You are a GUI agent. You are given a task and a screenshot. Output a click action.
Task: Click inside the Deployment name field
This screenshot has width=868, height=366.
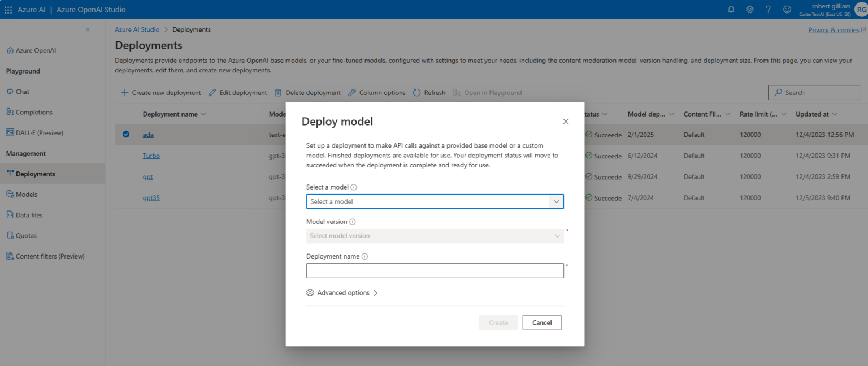pyautogui.click(x=435, y=270)
